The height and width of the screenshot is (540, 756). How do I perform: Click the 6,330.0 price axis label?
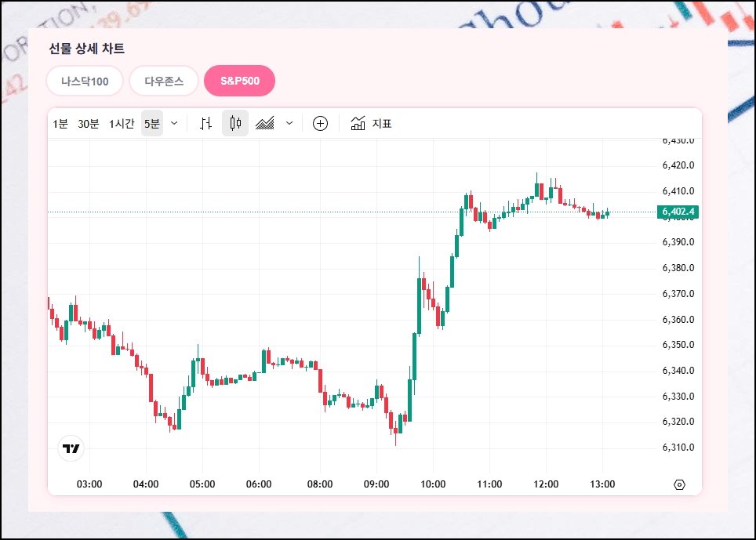tap(678, 397)
